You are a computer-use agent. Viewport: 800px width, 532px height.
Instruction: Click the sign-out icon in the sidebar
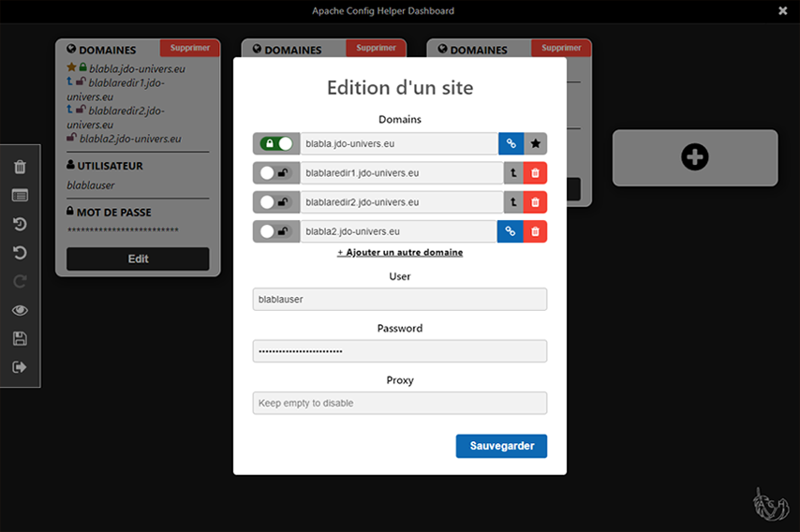point(20,367)
